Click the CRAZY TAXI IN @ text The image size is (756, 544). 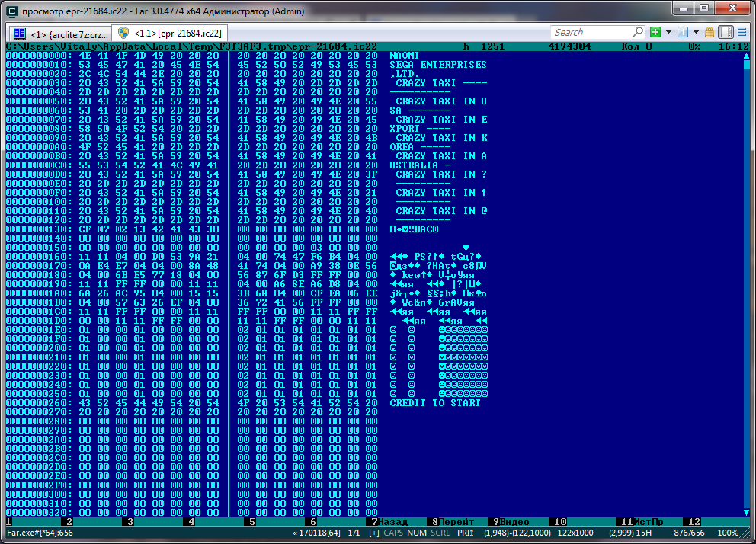tap(441, 211)
